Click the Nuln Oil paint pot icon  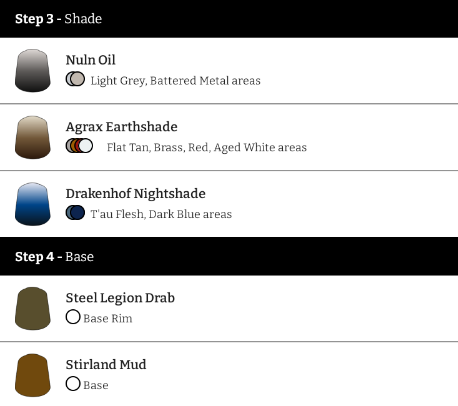pyautogui.click(x=33, y=71)
